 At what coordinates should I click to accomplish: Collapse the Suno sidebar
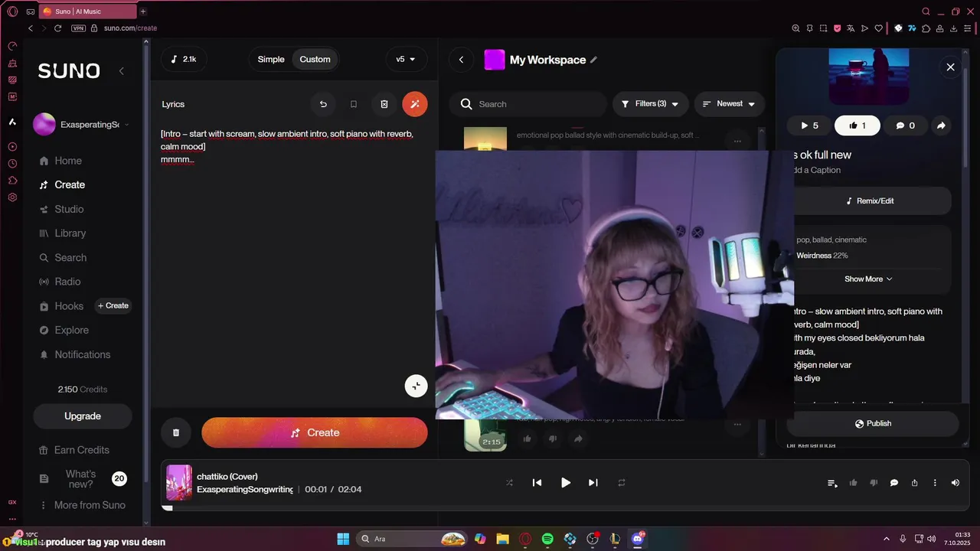(121, 71)
